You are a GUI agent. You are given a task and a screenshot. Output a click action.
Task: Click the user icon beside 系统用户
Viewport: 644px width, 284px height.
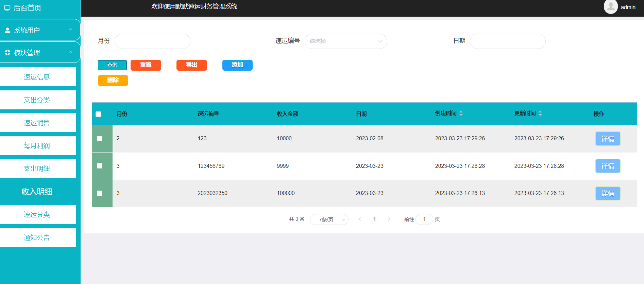(x=7, y=30)
